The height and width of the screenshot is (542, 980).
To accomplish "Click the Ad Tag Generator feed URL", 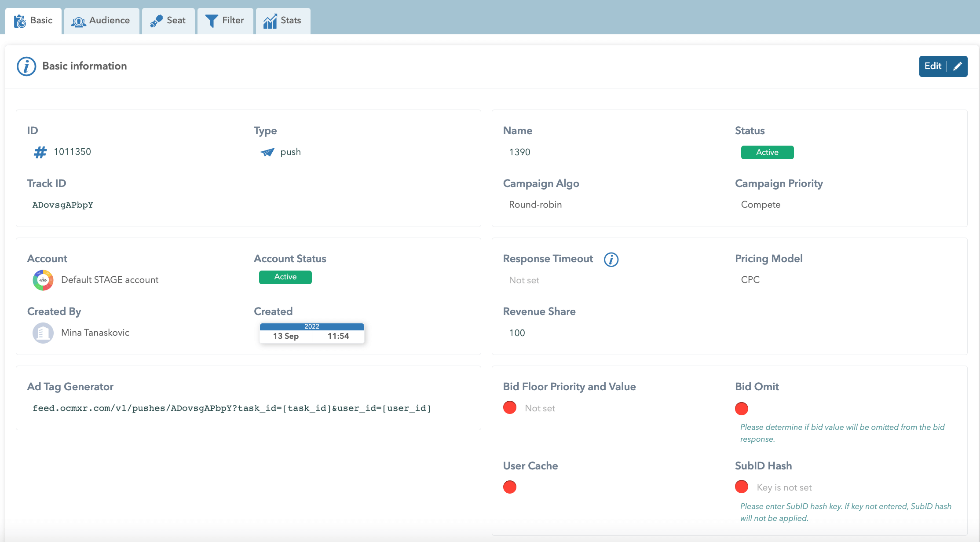I will (232, 408).
